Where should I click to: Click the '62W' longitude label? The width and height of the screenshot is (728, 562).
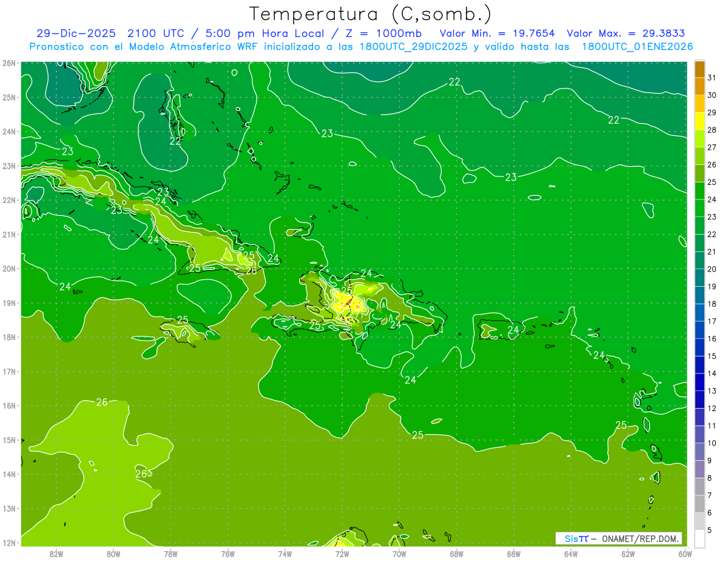tap(628, 554)
